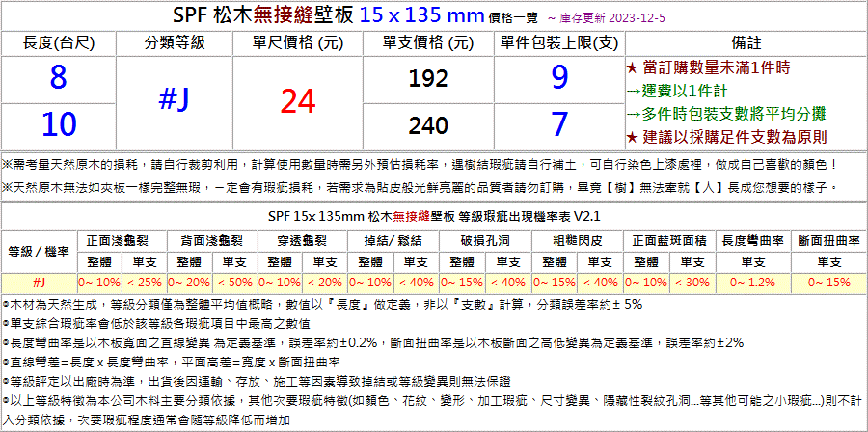Click the '單尺價格 (元)' column header
Viewport: 868px width, 432px height.
coord(297,43)
